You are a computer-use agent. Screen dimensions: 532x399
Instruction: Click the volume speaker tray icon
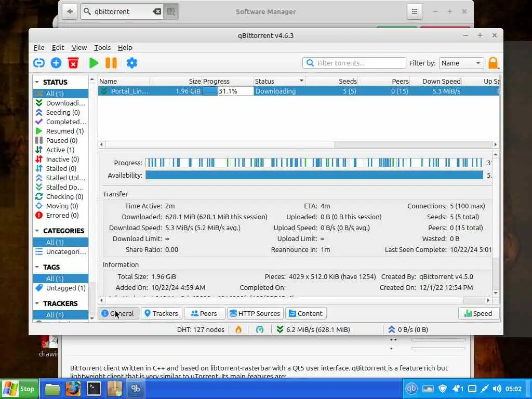tap(497, 389)
